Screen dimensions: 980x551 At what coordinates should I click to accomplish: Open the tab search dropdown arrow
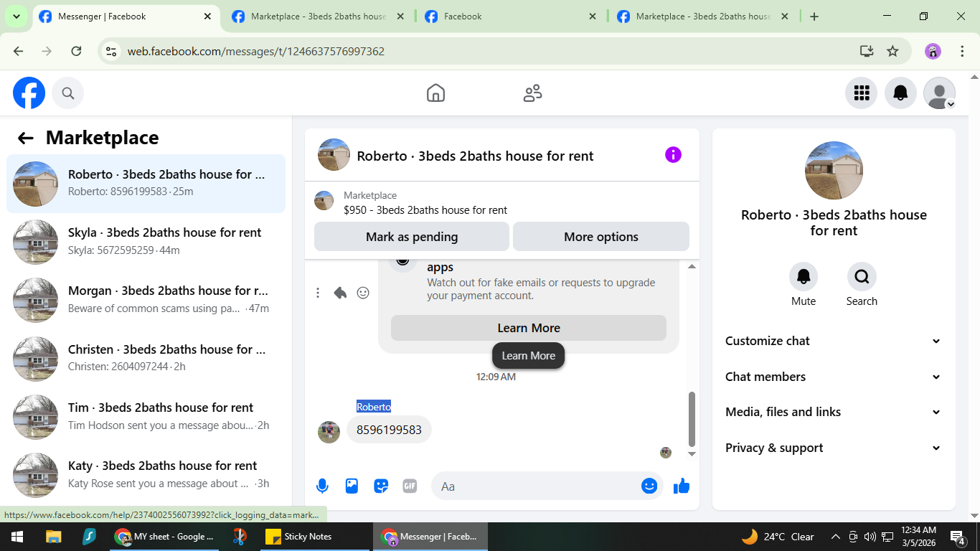tap(16, 16)
